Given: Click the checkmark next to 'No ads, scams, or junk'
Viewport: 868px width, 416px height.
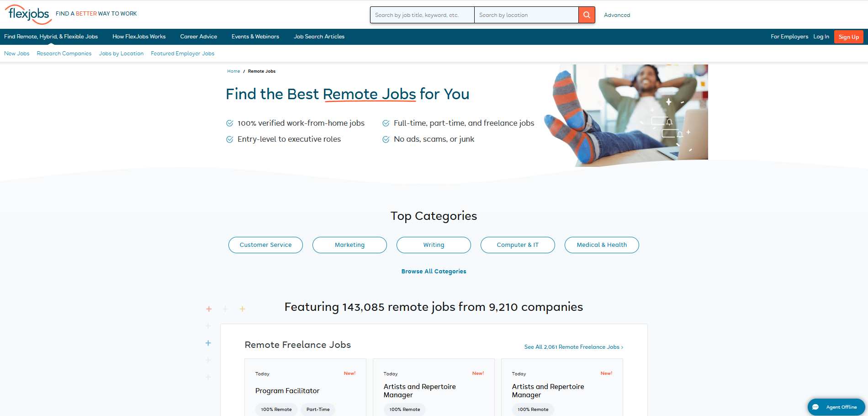Looking at the screenshot, I should coord(386,139).
